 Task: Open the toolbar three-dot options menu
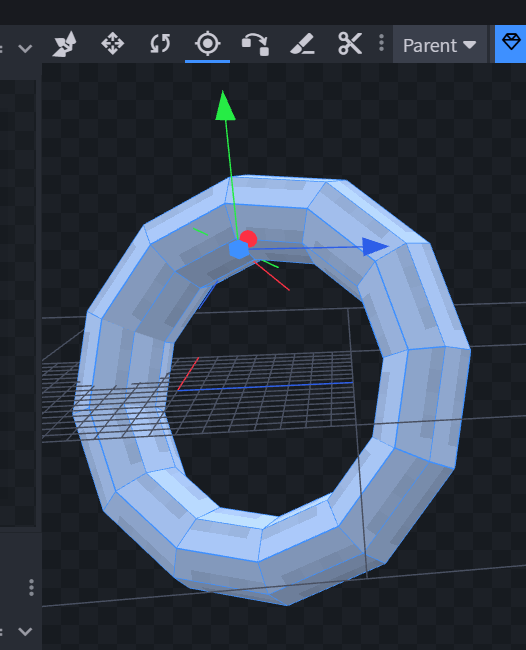click(381, 43)
